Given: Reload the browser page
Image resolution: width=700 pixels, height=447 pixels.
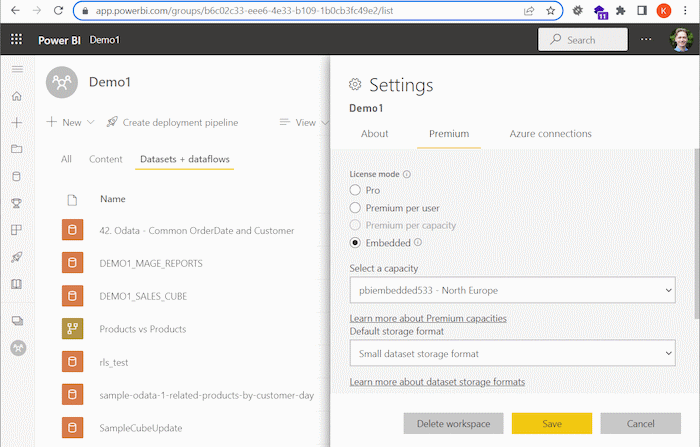Looking at the screenshot, I should [58, 10].
